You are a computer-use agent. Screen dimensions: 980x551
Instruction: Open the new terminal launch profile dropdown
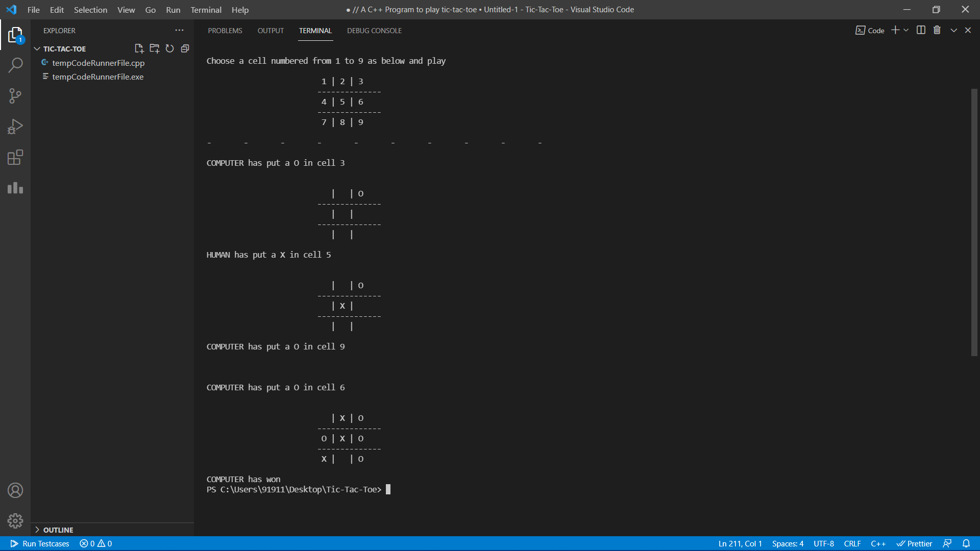(906, 30)
